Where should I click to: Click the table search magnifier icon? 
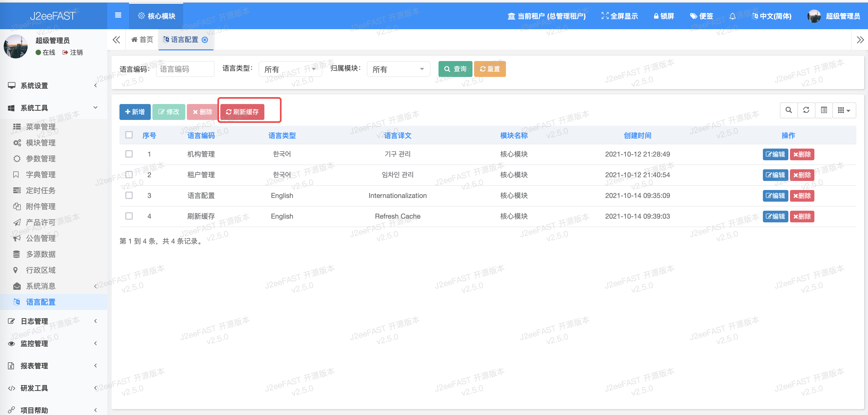click(x=788, y=110)
